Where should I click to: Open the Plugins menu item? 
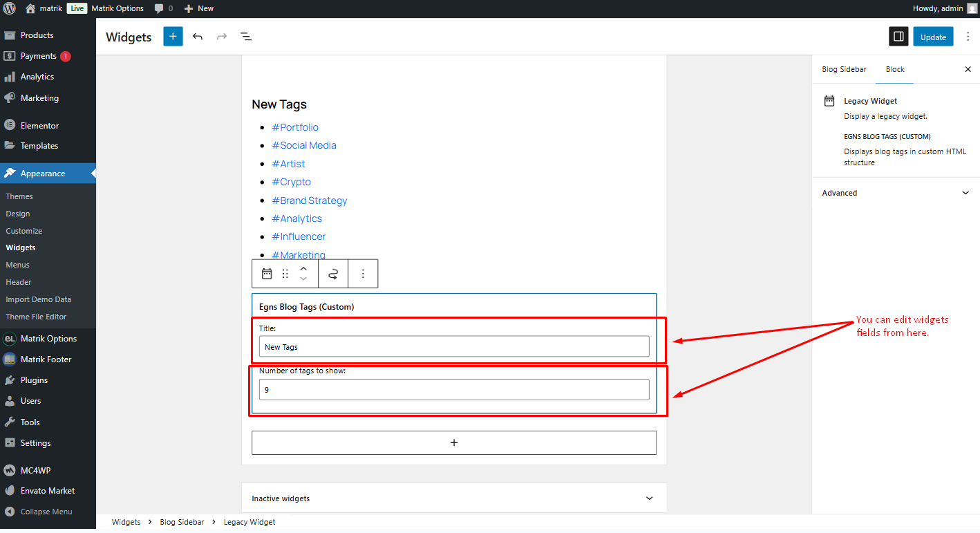click(x=34, y=380)
